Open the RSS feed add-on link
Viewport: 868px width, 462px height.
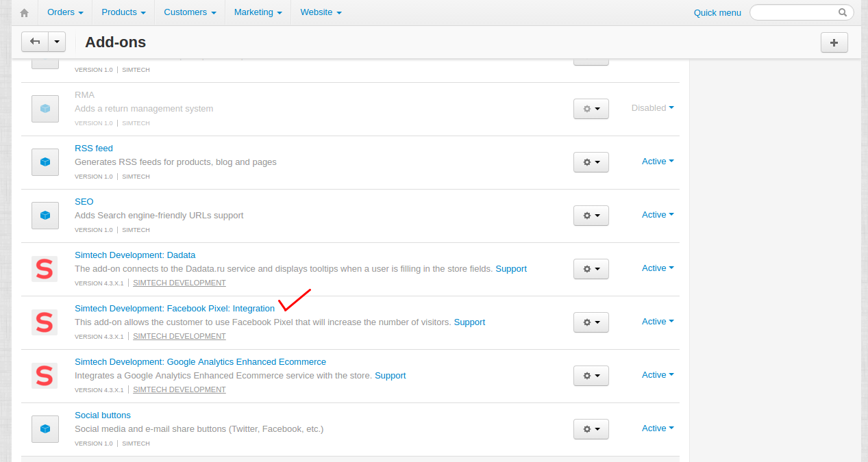click(94, 149)
